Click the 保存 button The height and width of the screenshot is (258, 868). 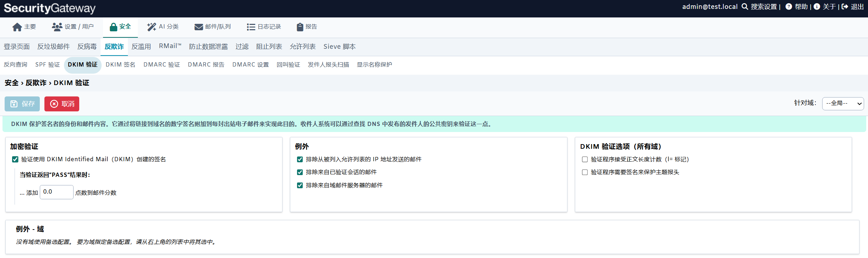point(22,104)
